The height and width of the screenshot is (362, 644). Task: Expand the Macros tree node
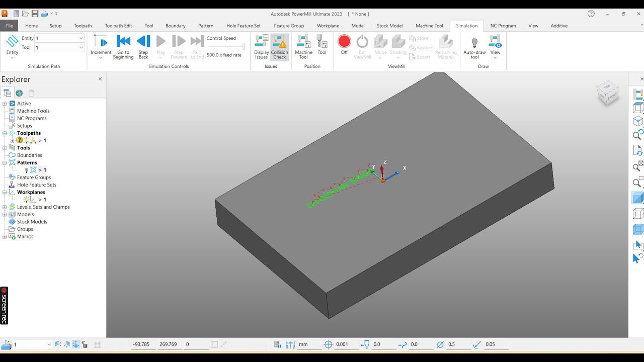click(x=5, y=236)
